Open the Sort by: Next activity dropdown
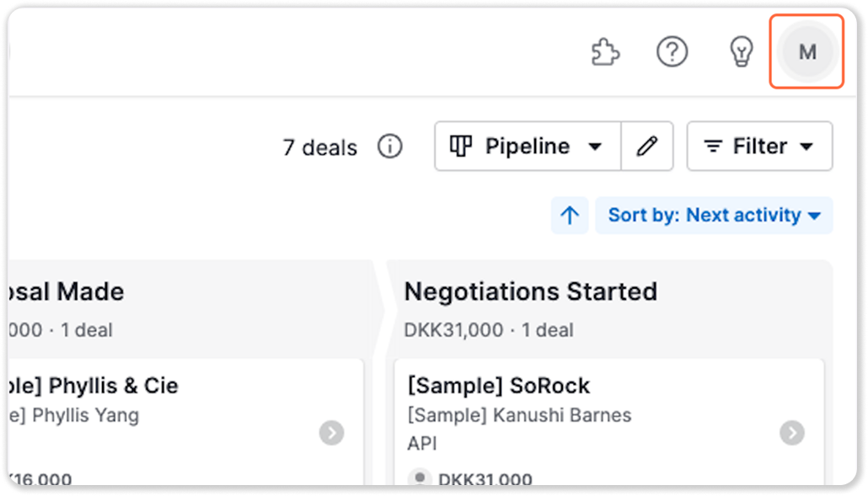The image size is (868, 496). 714,216
